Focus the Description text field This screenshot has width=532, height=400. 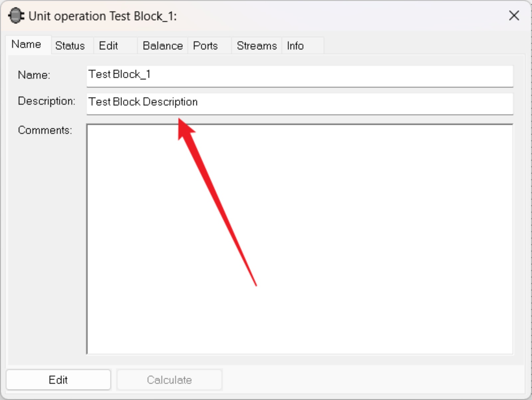coord(300,104)
